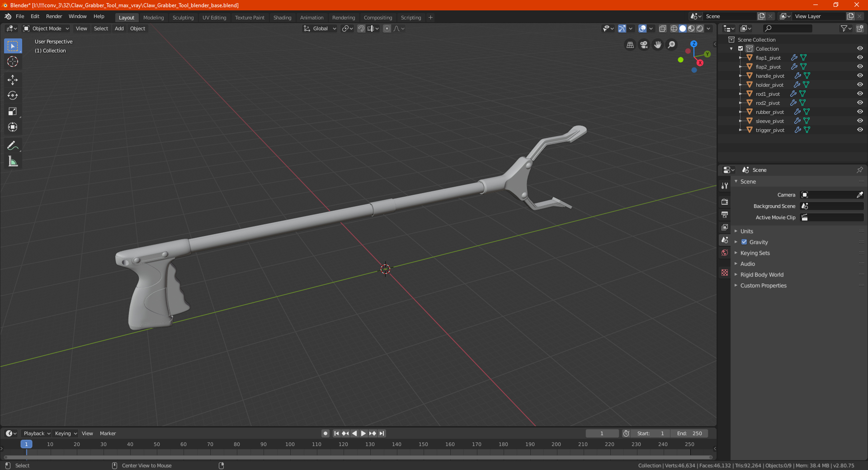Expand holder_pivot in the outliner

click(x=740, y=85)
